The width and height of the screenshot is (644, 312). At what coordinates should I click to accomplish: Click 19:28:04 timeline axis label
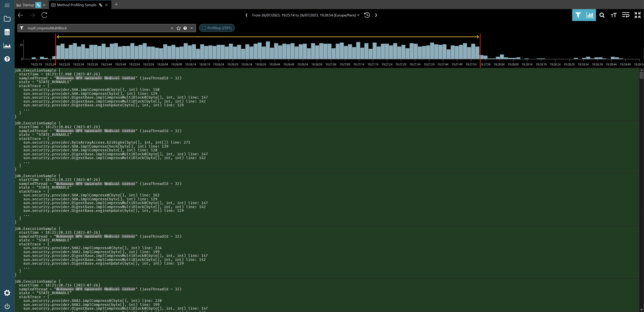499,64
